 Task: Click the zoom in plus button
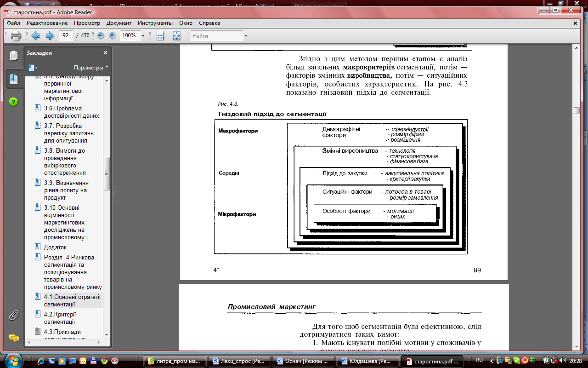(112, 35)
